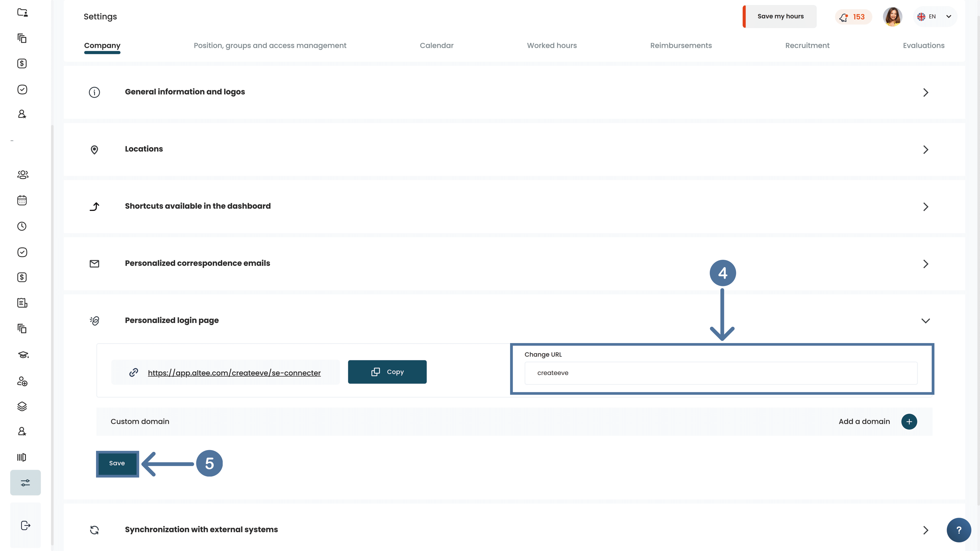Open the upper dollar payroll icon in sidebar
The height and width of the screenshot is (551, 980).
pos(22,63)
